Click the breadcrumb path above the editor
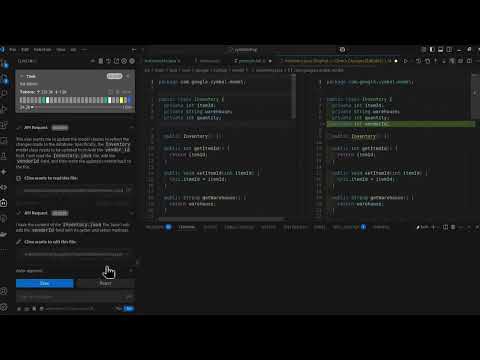The height and width of the screenshot is (360, 480). click(245, 70)
